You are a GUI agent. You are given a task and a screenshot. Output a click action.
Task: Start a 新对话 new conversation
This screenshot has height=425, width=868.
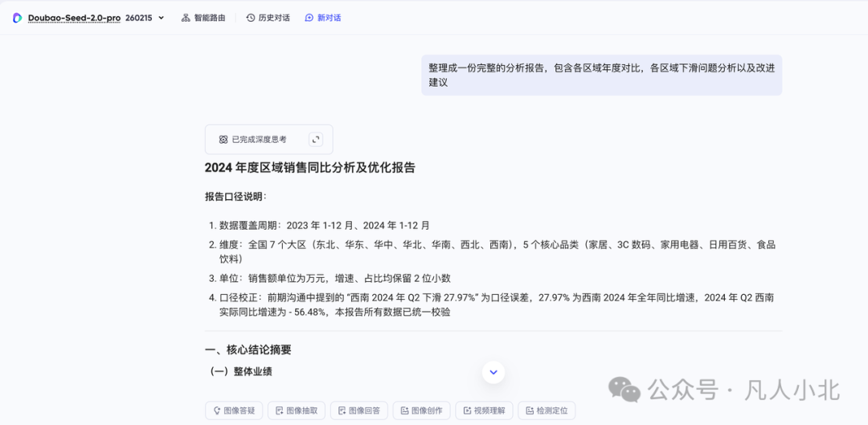click(323, 18)
